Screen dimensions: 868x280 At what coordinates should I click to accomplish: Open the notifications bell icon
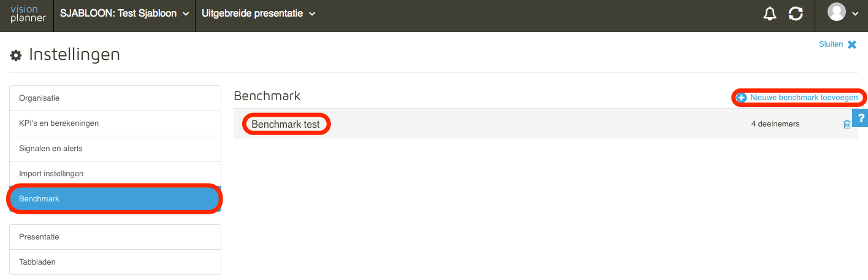pos(769,14)
